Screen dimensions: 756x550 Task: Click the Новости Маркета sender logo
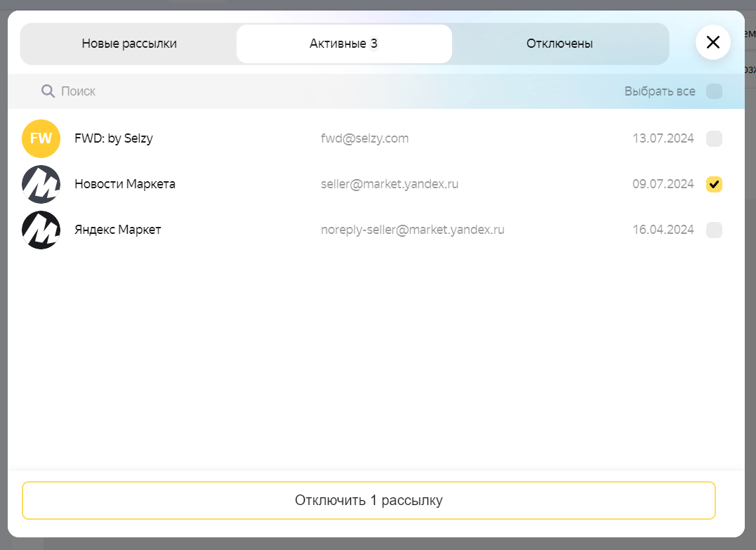pyautogui.click(x=41, y=184)
